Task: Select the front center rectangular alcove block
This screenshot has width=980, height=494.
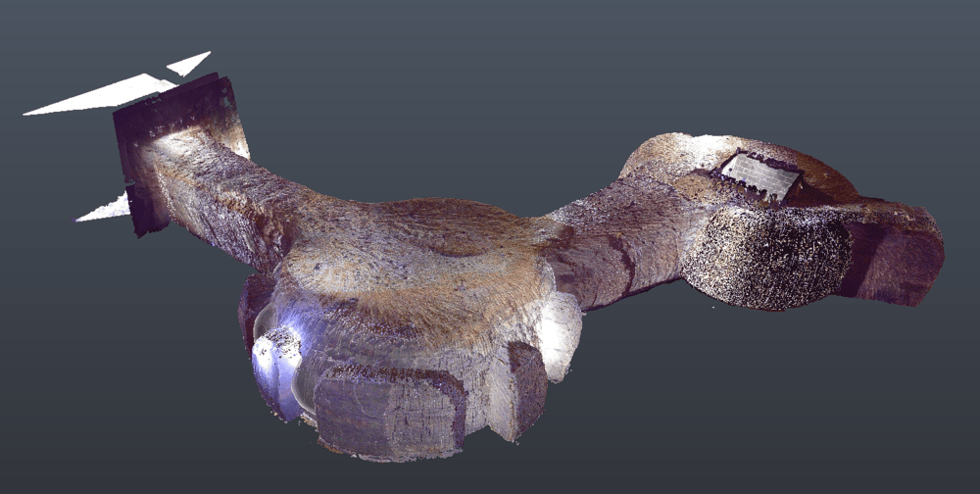Action: click(x=387, y=412)
